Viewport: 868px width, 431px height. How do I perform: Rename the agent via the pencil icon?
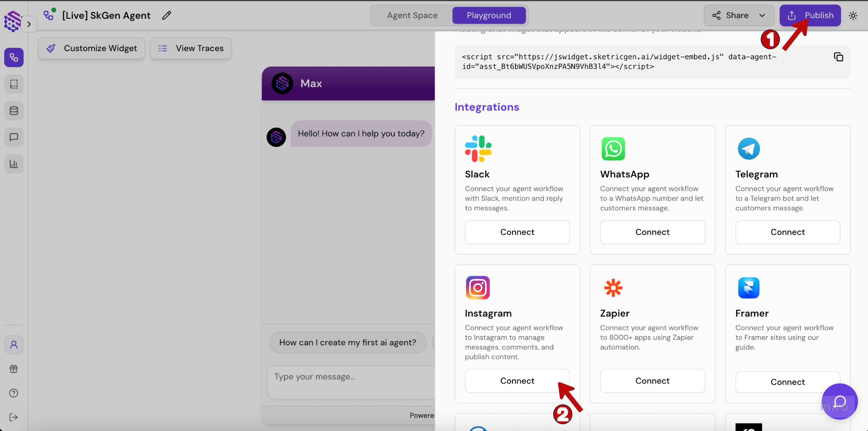click(x=166, y=15)
